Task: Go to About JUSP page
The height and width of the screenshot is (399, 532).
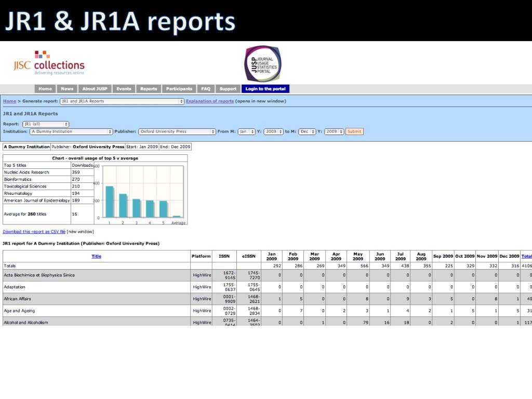Action: [95, 89]
